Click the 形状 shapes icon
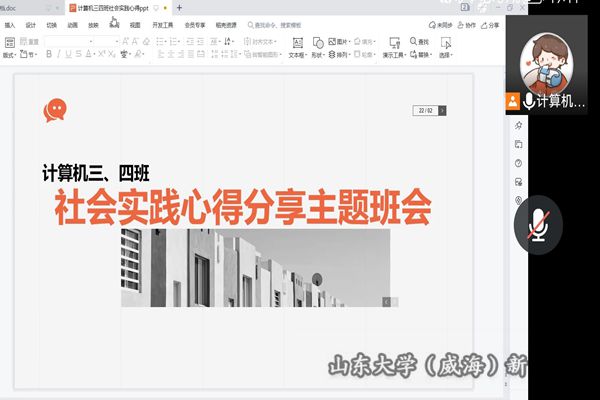This screenshot has height=400, width=600. point(318,42)
